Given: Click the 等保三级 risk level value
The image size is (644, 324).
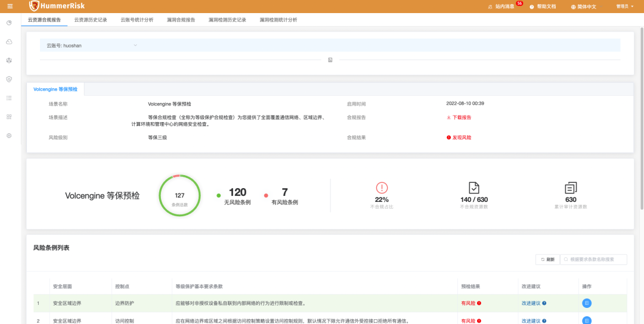Looking at the screenshot, I should pyautogui.click(x=157, y=138).
